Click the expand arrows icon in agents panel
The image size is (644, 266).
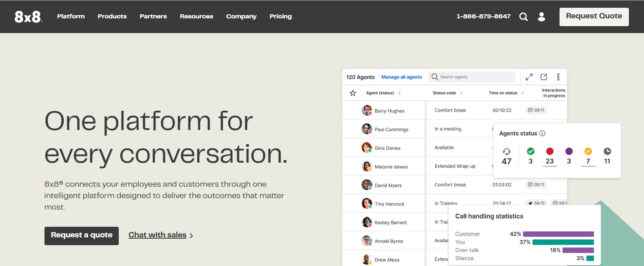529,77
